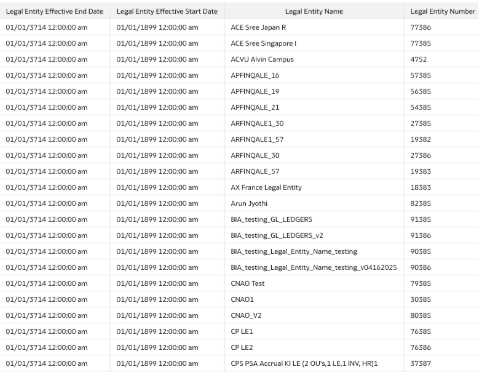Select the CPS PSA Accrual KI LE name
478x372 pixels.
point(304,363)
